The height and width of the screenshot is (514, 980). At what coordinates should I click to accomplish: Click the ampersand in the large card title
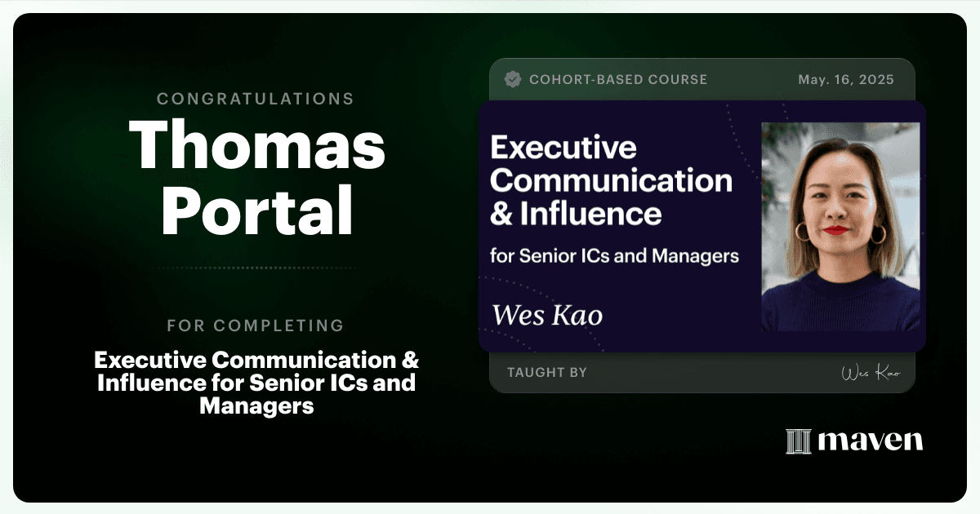[501, 214]
